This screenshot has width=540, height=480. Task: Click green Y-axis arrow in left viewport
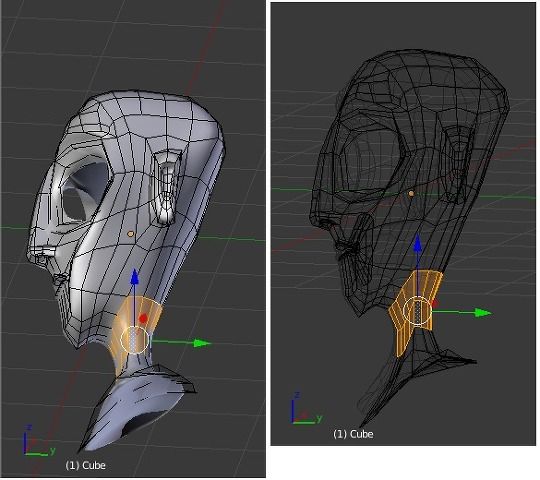[x=202, y=343]
